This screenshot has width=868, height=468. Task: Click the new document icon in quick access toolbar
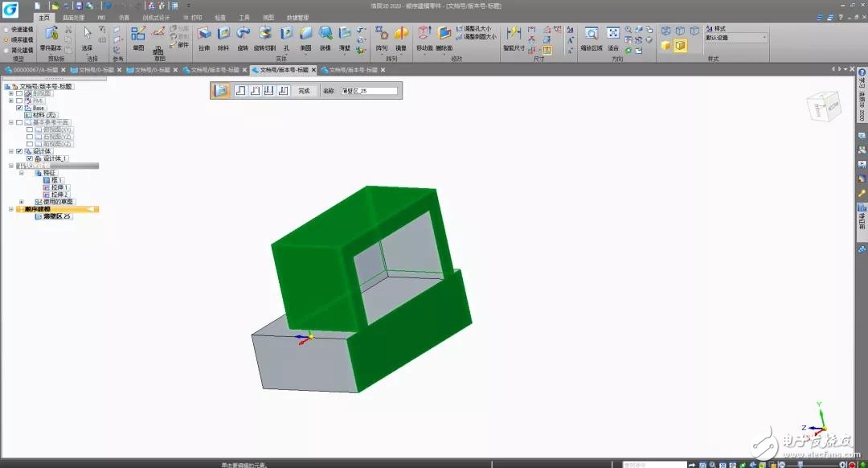pos(37,6)
